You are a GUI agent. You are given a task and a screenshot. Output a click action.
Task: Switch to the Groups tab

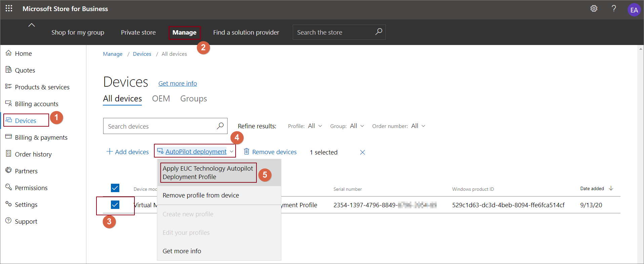coord(194,99)
